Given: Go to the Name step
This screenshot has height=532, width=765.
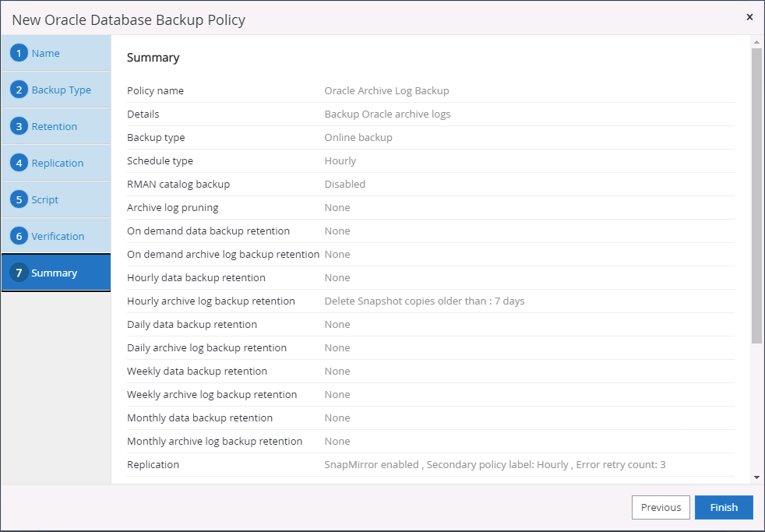Looking at the screenshot, I should point(45,53).
